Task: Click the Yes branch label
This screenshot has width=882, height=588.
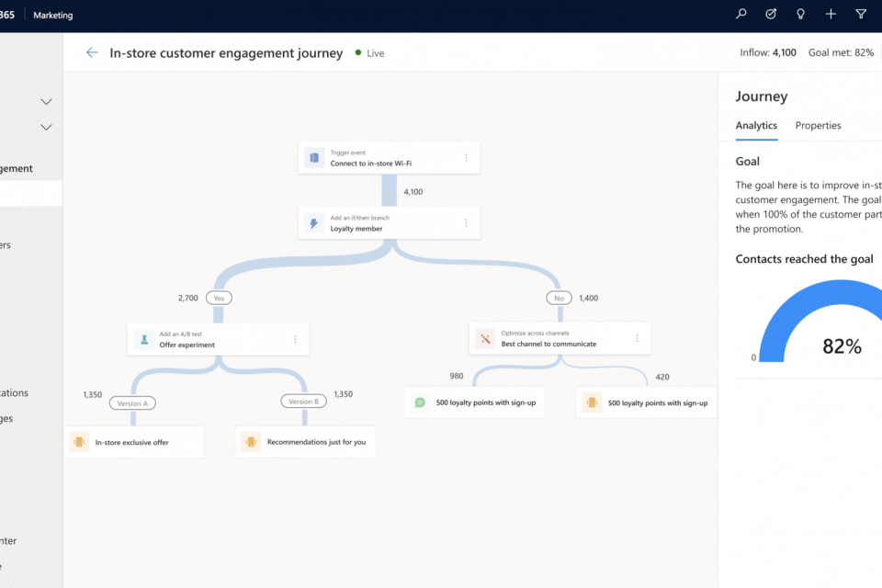Action: click(x=219, y=299)
